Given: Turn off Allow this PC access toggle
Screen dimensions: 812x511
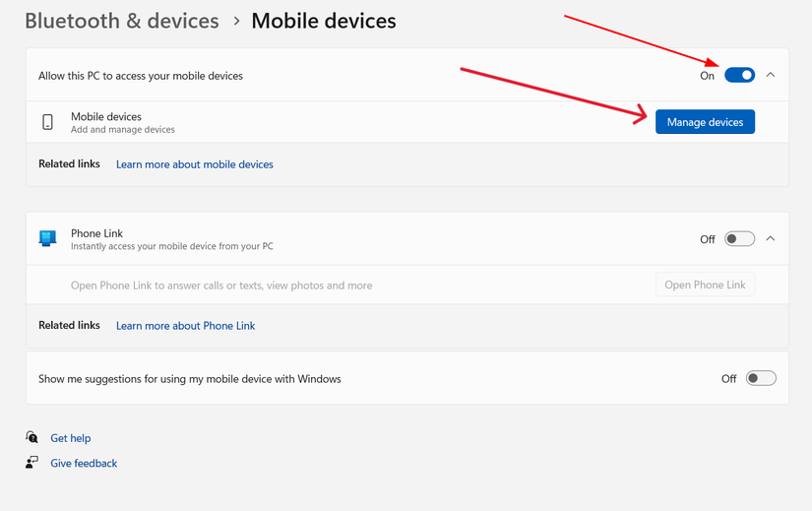Looking at the screenshot, I should click(739, 75).
